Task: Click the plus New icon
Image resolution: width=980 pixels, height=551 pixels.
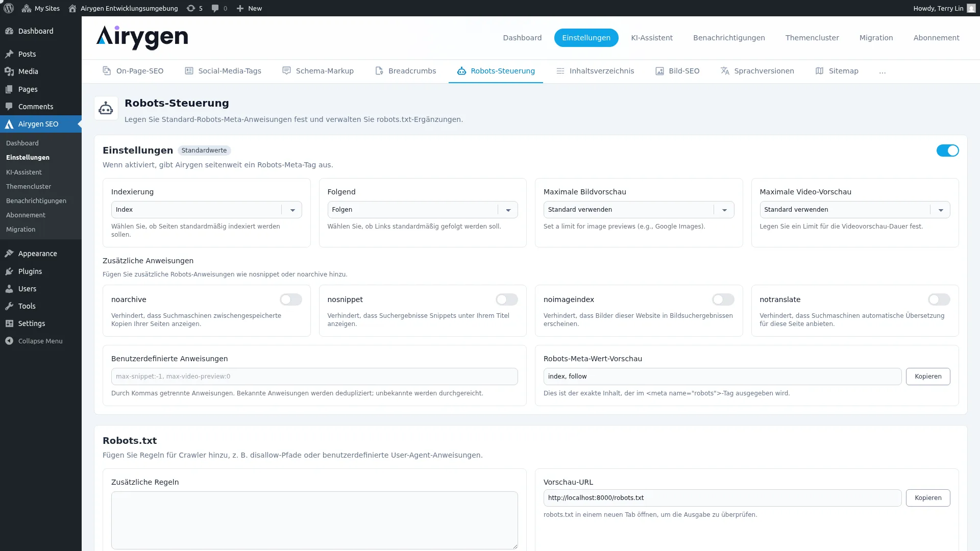Action: (x=240, y=8)
